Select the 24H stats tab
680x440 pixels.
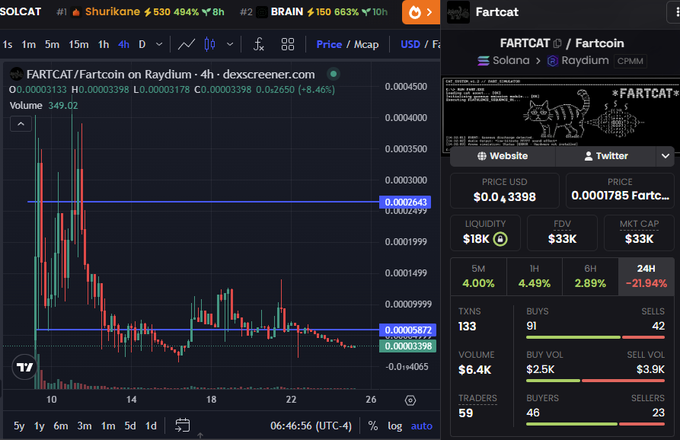(x=646, y=277)
